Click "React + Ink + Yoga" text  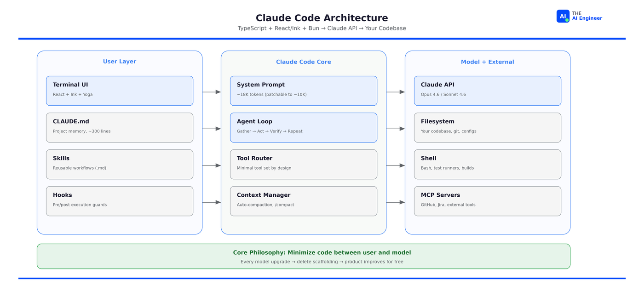point(73,95)
